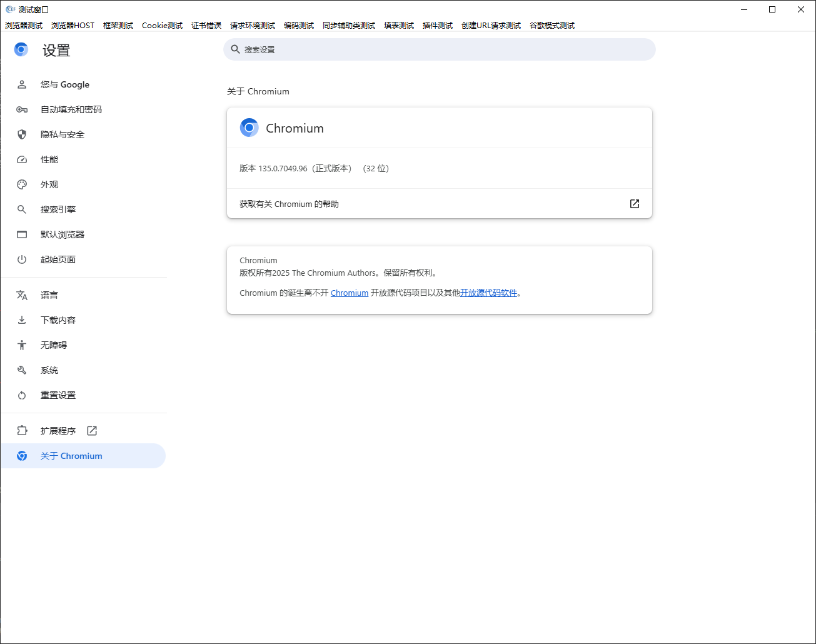Screen dimensions: 816x644
Task: Open the 创建URL请求测试 menu
Action: click(x=491, y=26)
